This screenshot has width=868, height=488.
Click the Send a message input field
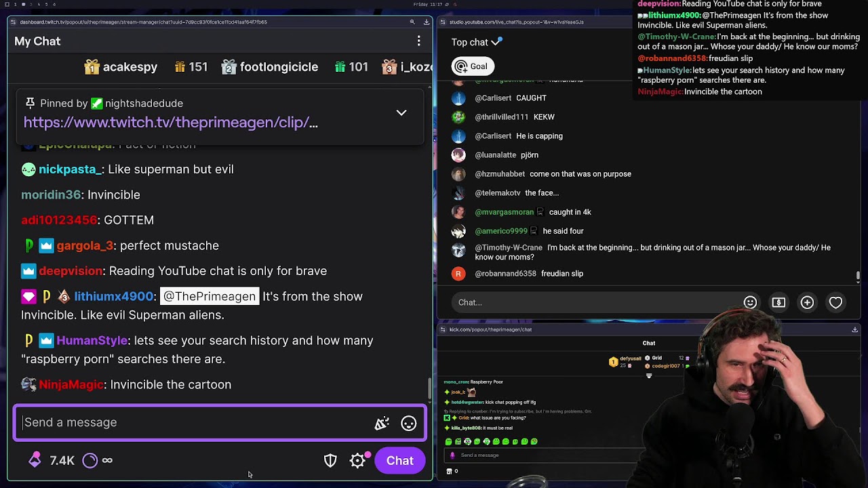pos(197,422)
